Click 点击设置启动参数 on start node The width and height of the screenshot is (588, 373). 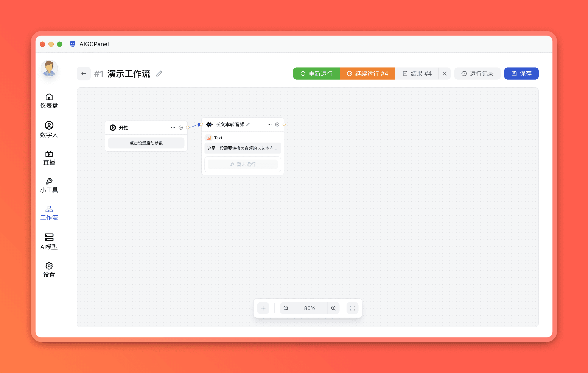pyautogui.click(x=146, y=143)
